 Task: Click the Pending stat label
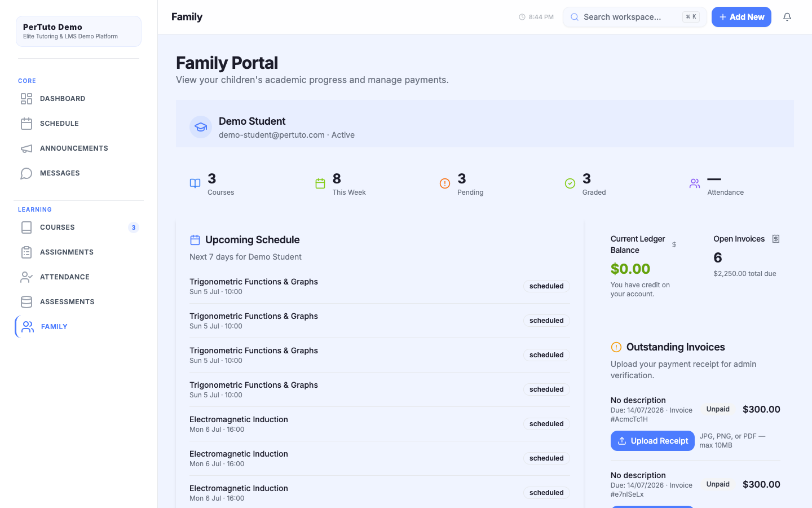point(470,192)
